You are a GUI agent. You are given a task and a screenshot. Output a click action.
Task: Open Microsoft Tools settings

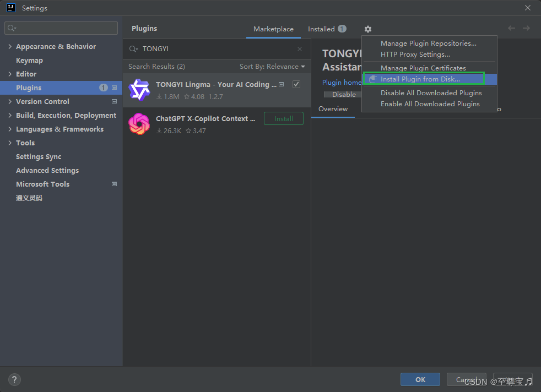click(43, 184)
